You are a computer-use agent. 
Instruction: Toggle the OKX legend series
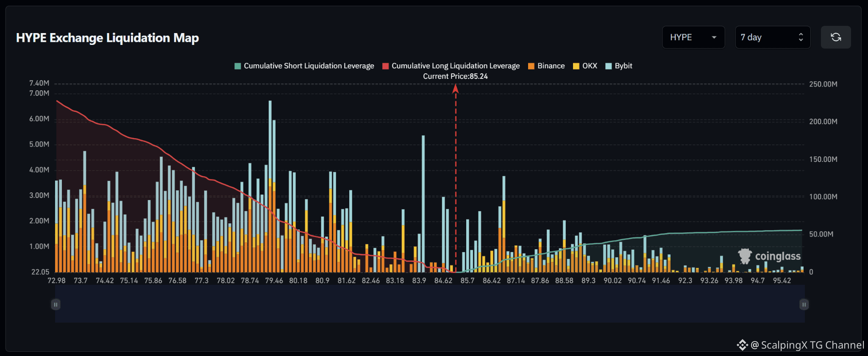pyautogui.click(x=585, y=66)
